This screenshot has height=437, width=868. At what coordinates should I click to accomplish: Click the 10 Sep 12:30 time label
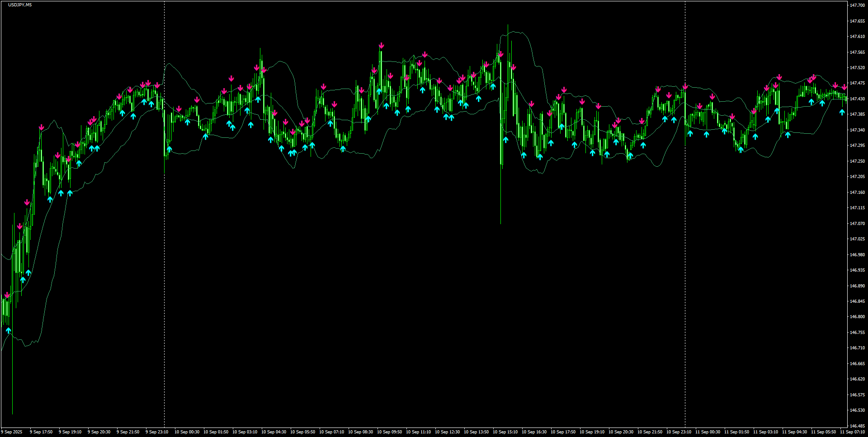point(448,432)
